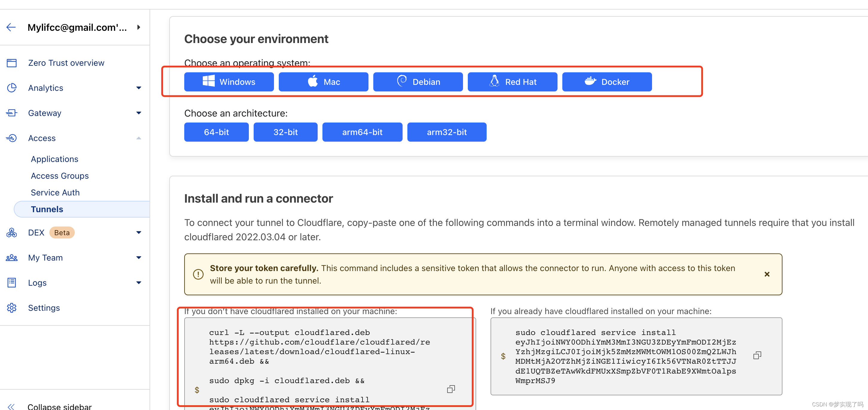Expand the My Team menu

[x=138, y=258]
